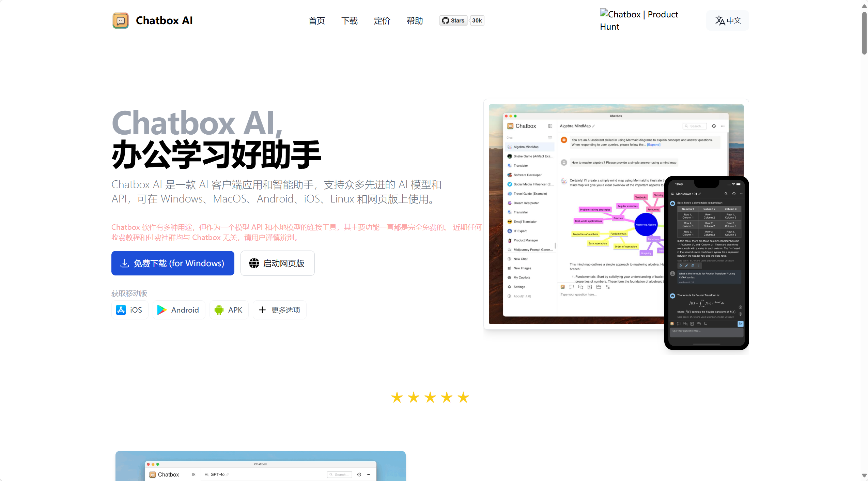
Task: Click the globe icon on 启动网页版
Action: 254,263
